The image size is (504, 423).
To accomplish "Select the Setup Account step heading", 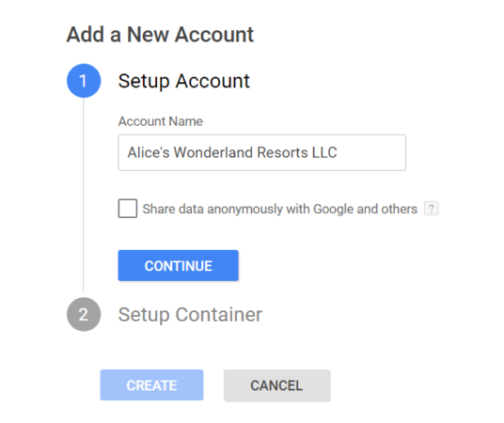I will point(184,81).
